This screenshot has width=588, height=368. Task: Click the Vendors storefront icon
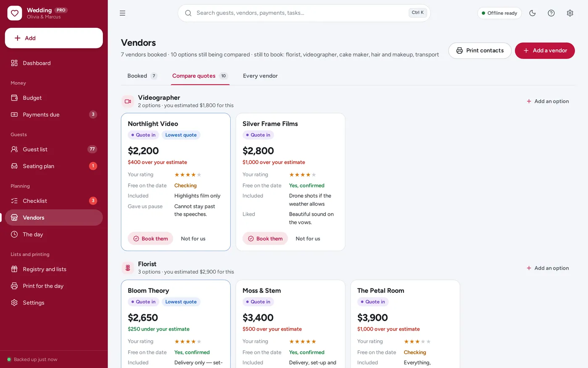click(x=14, y=217)
